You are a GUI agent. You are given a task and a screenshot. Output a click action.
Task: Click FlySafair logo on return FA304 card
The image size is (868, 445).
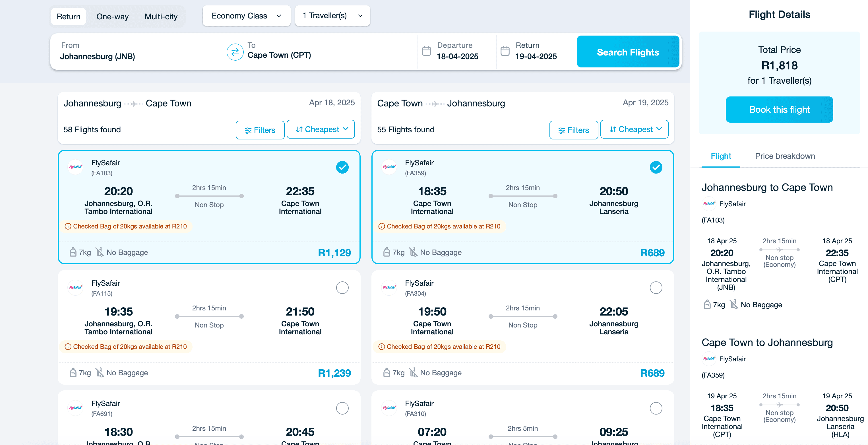click(x=389, y=287)
